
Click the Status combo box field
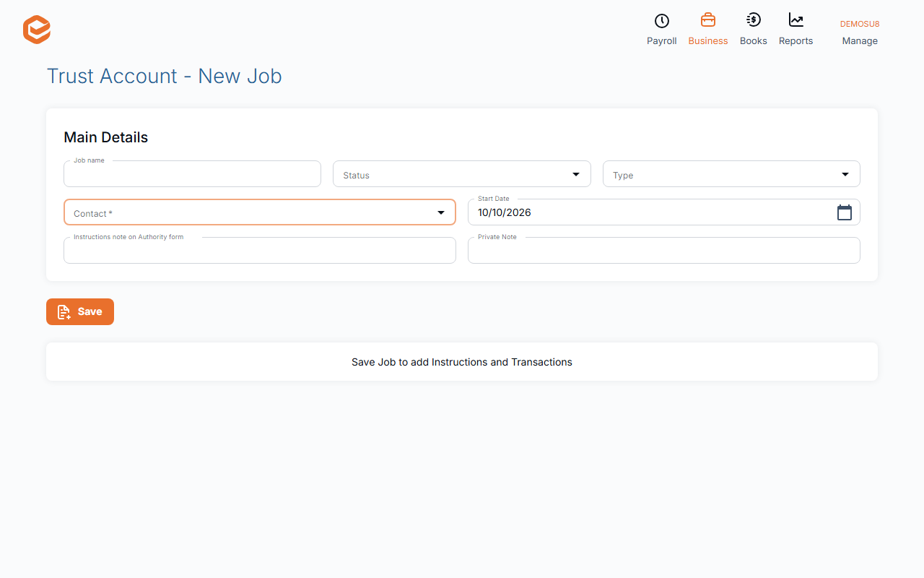(x=462, y=174)
